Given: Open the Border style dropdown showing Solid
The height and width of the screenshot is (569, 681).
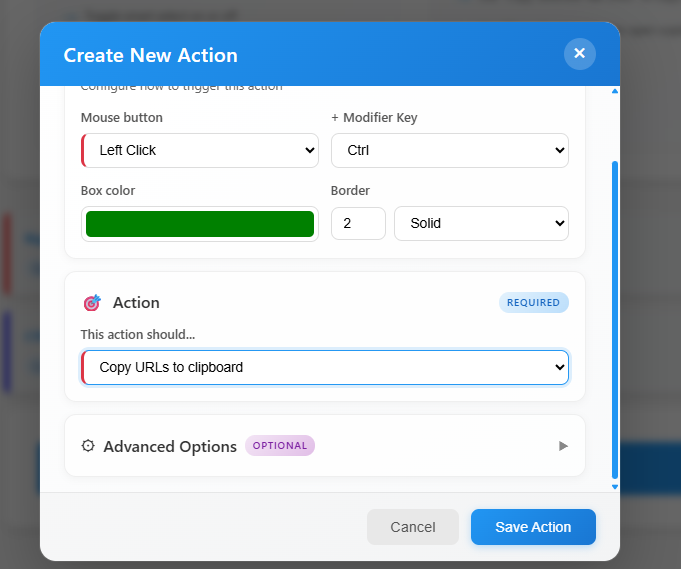Looking at the screenshot, I should click(x=481, y=223).
